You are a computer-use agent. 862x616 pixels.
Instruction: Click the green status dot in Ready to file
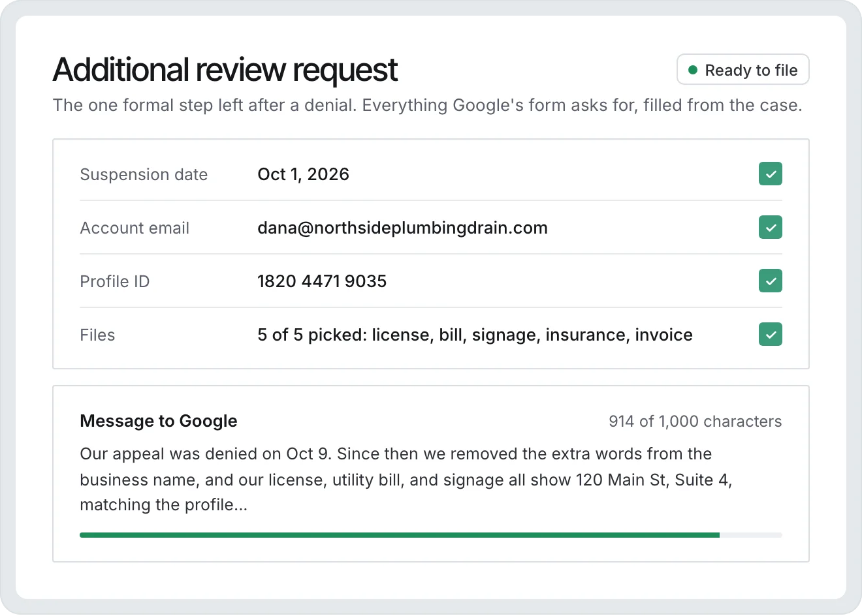(693, 70)
